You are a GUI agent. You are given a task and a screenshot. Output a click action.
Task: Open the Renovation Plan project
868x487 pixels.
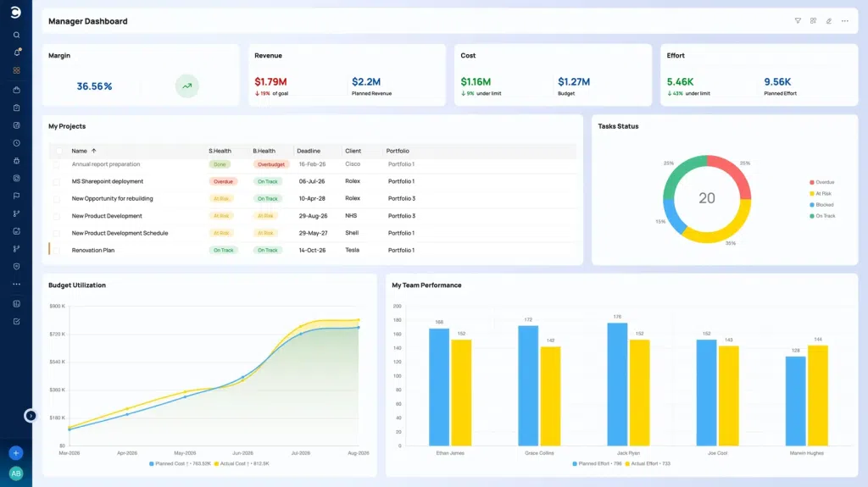(x=93, y=250)
